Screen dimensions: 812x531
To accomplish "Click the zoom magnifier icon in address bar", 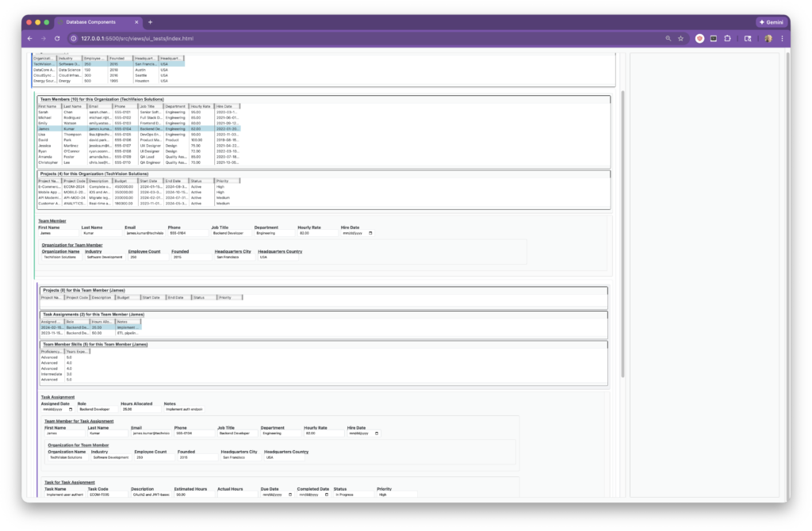I will [x=668, y=38].
